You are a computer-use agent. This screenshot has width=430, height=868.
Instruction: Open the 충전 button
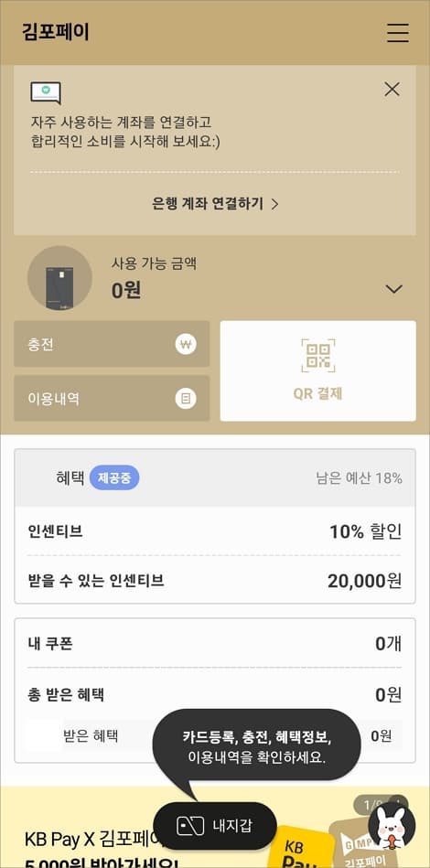(x=112, y=344)
